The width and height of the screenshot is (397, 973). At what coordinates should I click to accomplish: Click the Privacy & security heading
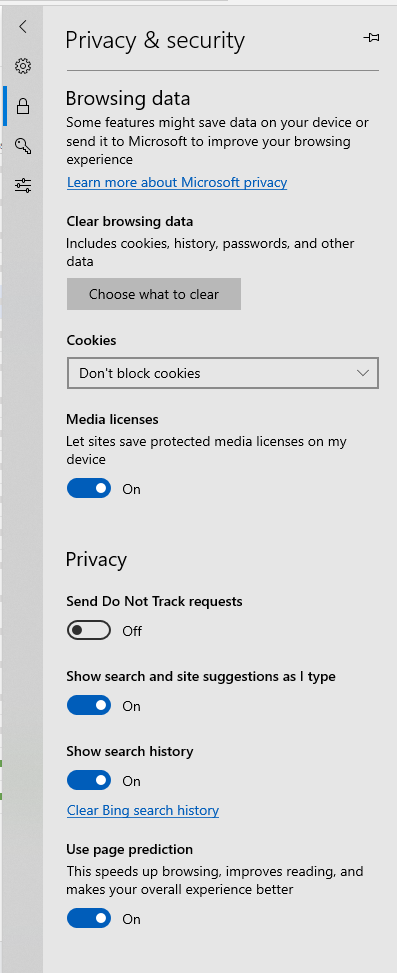pos(155,40)
